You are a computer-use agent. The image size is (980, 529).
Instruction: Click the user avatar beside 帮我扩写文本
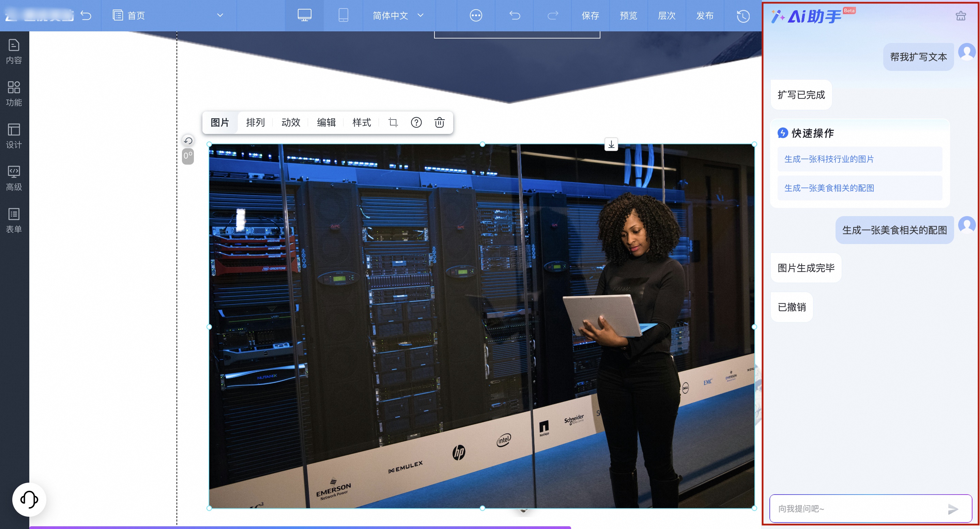click(967, 52)
